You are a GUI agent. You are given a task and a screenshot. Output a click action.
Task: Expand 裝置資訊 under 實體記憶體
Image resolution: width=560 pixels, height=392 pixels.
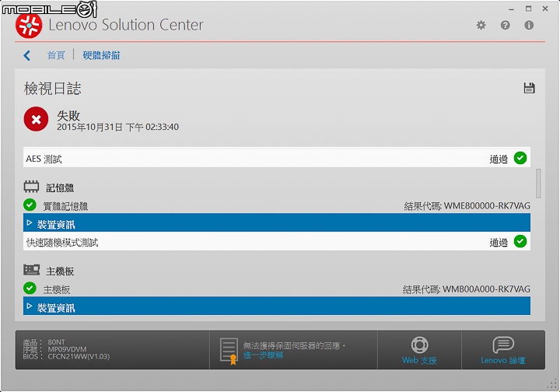[277, 224]
